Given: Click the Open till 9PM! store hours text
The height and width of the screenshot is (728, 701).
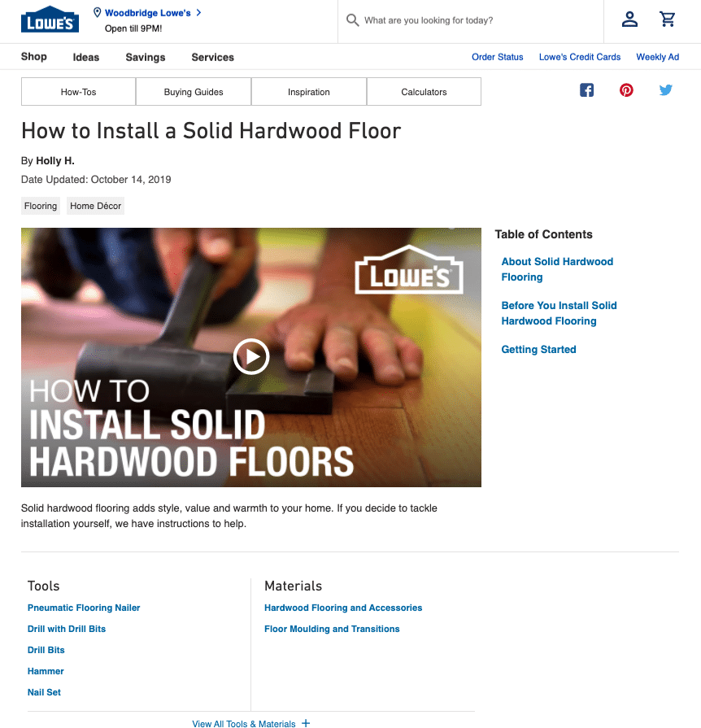Looking at the screenshot, I should (133, 28).
